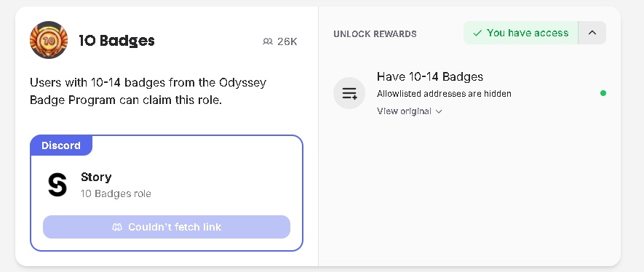
Task: Click the 10 Badges heading
Action: [x=116, y=41]
